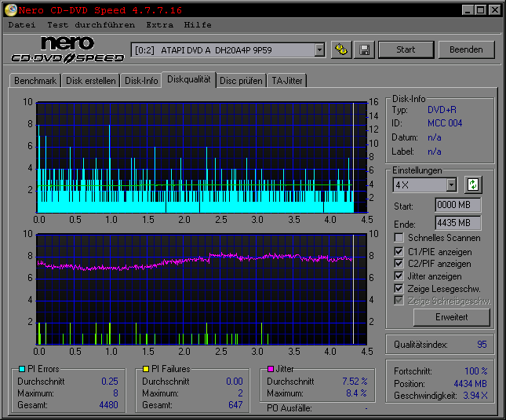Click the yellow PI Failures legend square

pos(146,369)
